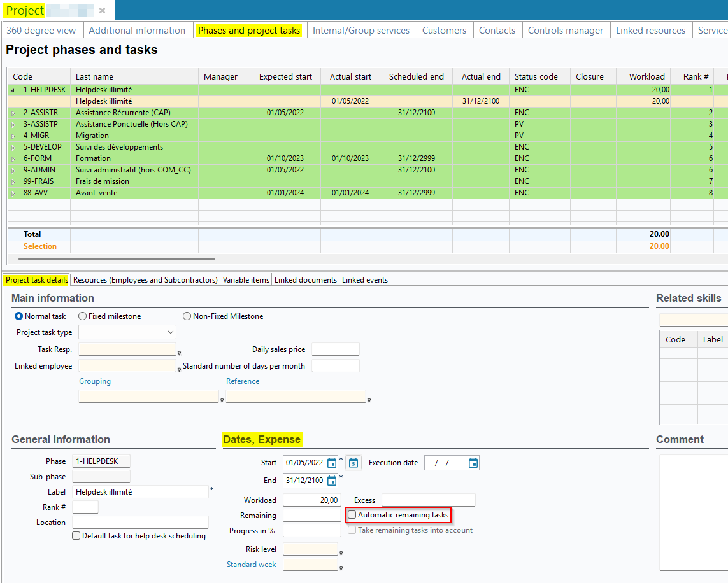Image resolution: width=728 pixels, height=583 pixels.
Task: Check Default task for help desk scheduling
Action: click(76, 536)
